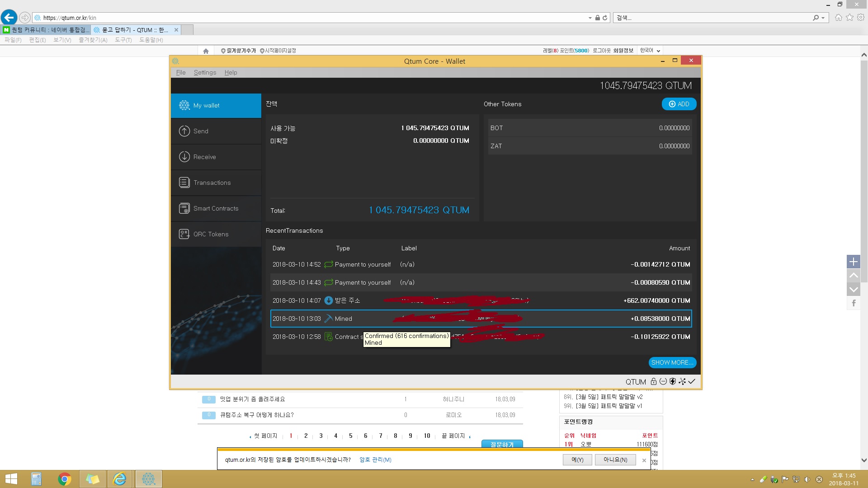Click the Date column header

(x=279, y=248)
